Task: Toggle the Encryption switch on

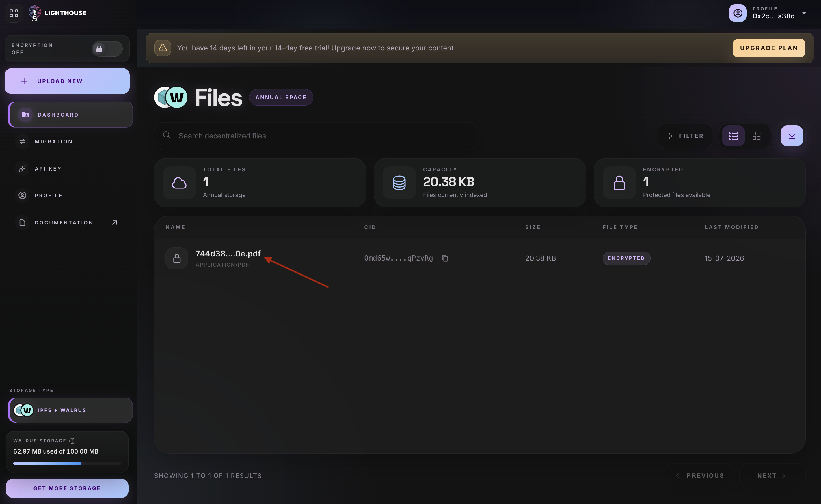Action: click(107, 49)
